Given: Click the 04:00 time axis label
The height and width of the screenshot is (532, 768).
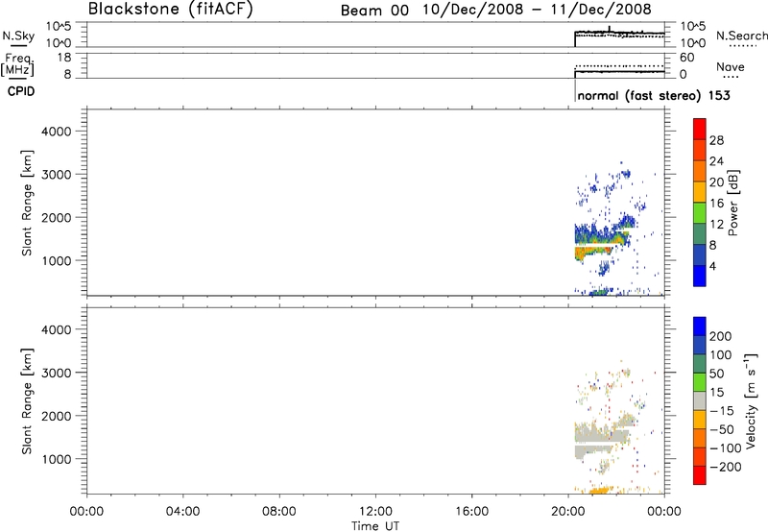Looking at the screenshot, I should tap(183, 512).
